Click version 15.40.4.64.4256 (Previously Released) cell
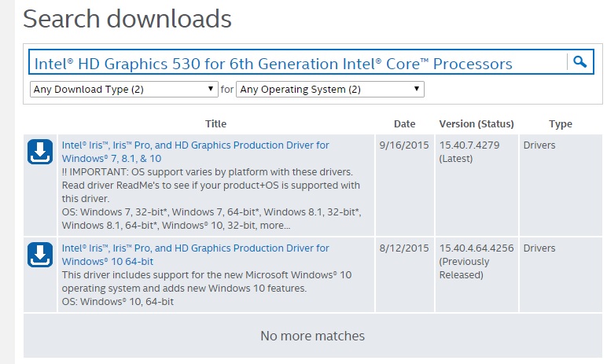The image size is (607, 364). tap(476, 262)
